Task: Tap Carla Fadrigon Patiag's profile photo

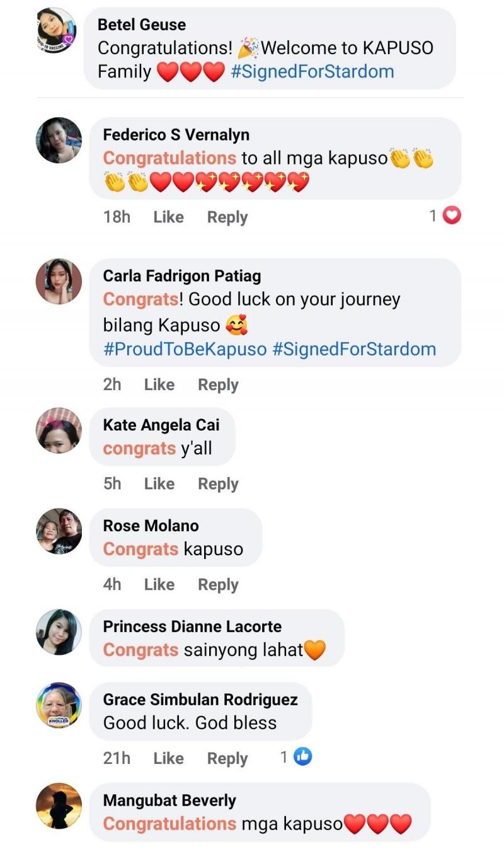Action: coord(59,281)
